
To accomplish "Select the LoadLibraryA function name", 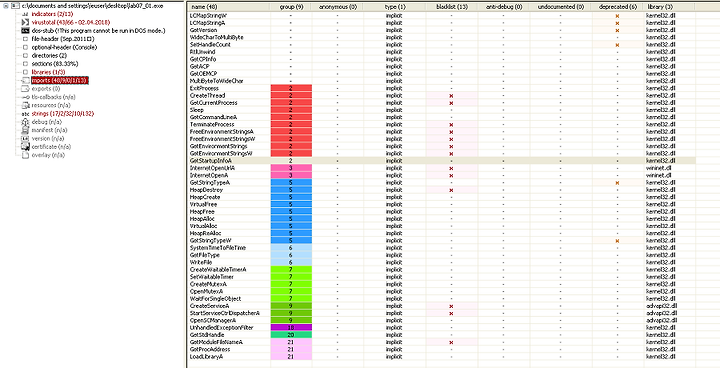I will pos(206,357).
